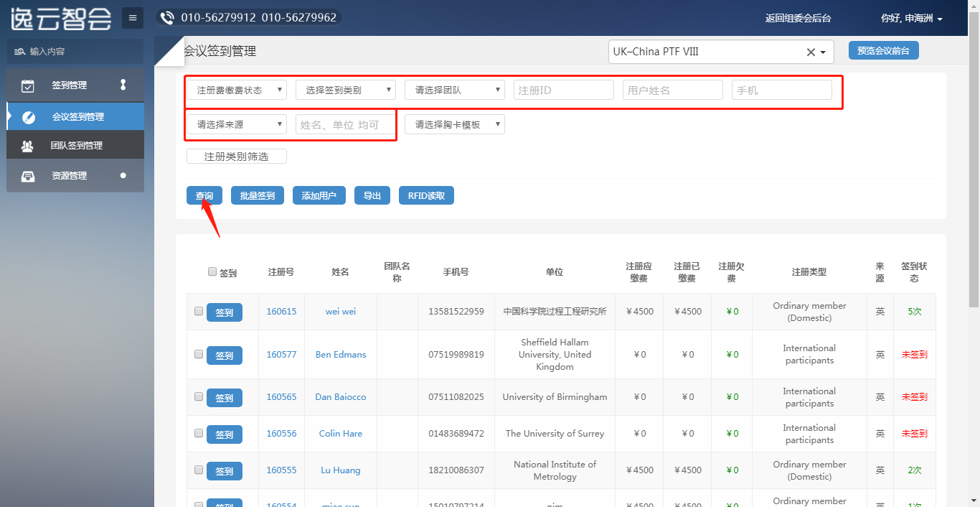Tick the checkbox for Lu Huang row

coord(199,470)
